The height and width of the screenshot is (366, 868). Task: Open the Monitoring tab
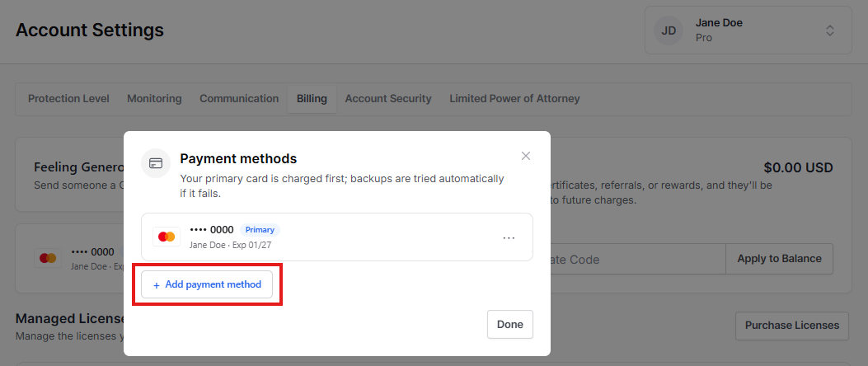pyautogui.click(x=154, y=99)
